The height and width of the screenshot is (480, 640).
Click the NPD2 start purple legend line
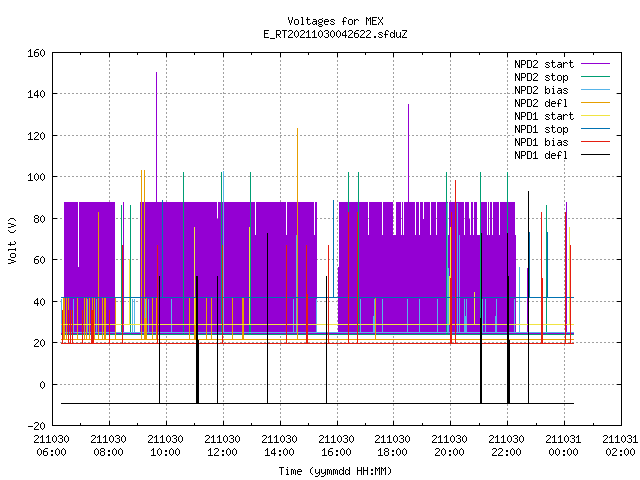pyautogui.click(x=595, y=64)
